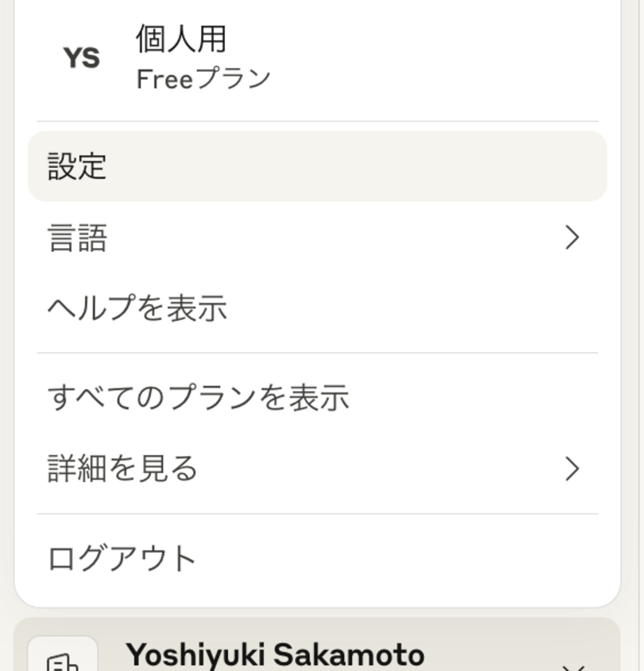This screenshot has height=671, width=644.
Task: Click the YS avatar initials
Action: [82, 58]
